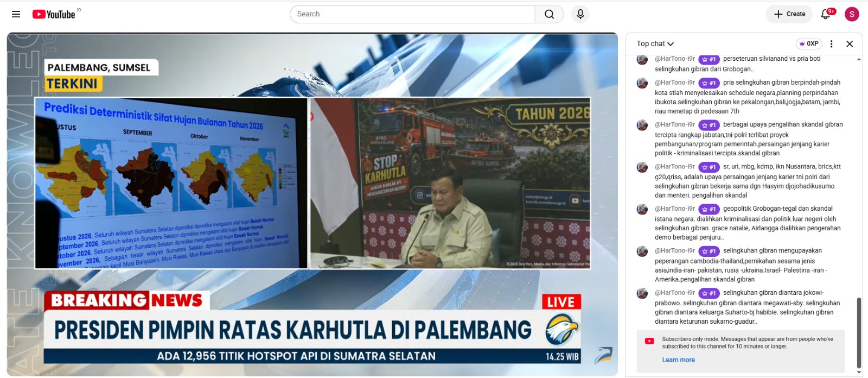Click the magnifier search button
Viewport: 868px width, 378px height.
(x=549, y=14)
